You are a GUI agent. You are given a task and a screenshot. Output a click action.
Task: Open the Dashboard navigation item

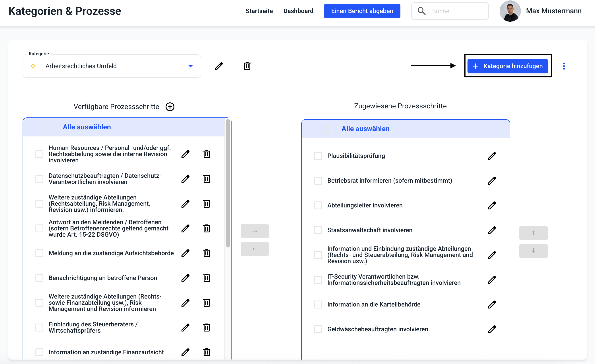coord(298,11)
